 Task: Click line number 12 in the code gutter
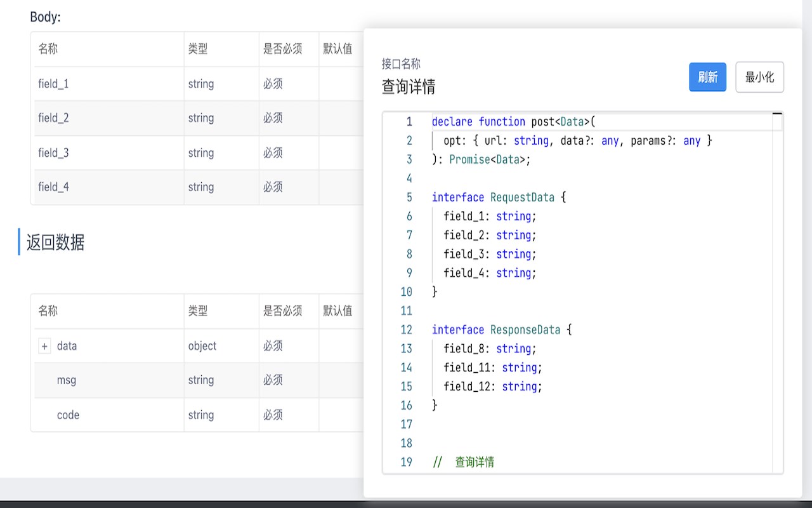tap(407, 330)
